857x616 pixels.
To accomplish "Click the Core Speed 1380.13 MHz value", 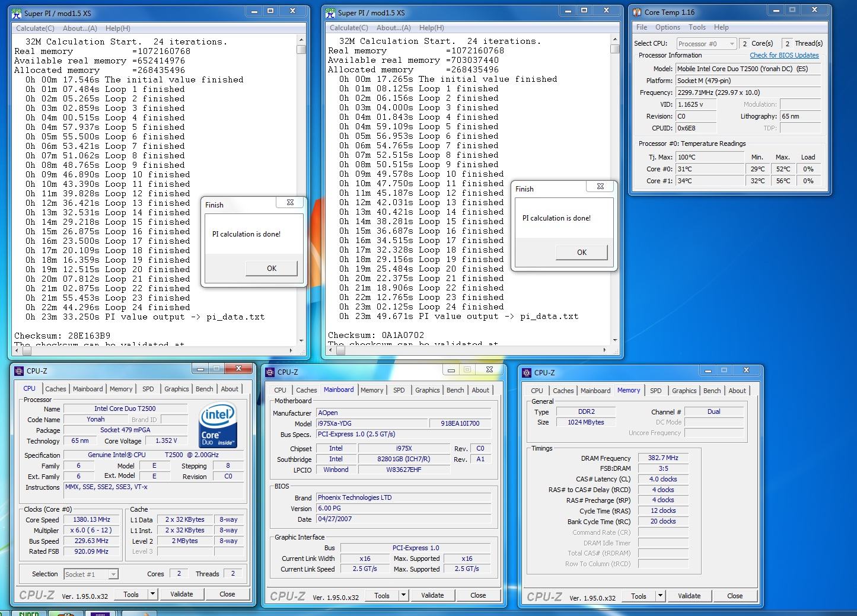I will pos(93,519).
